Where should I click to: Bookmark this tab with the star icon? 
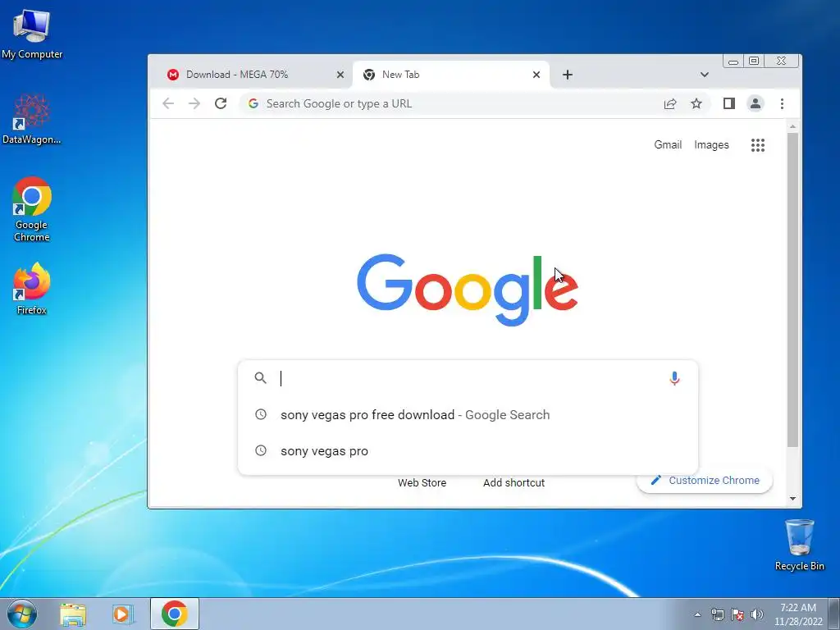point(696,103)
